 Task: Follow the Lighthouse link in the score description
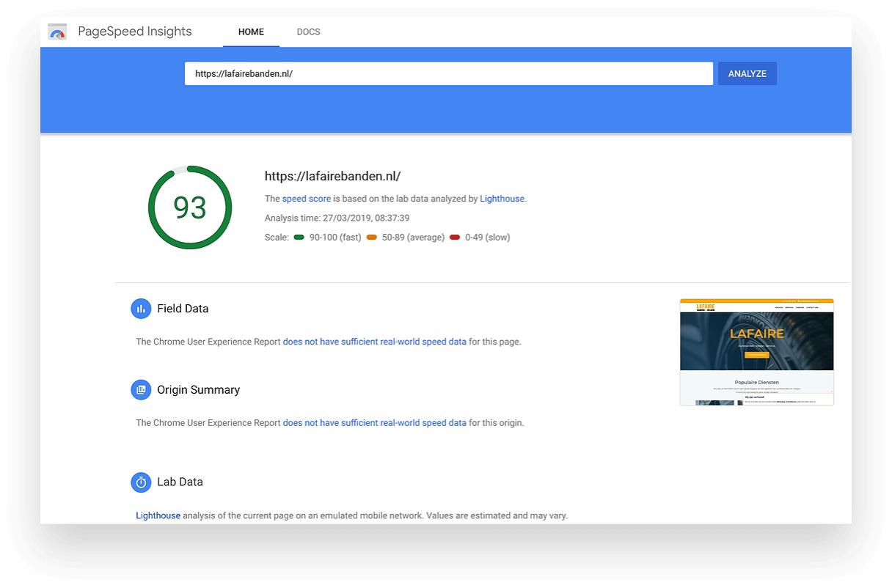click(x=502, y=199)
